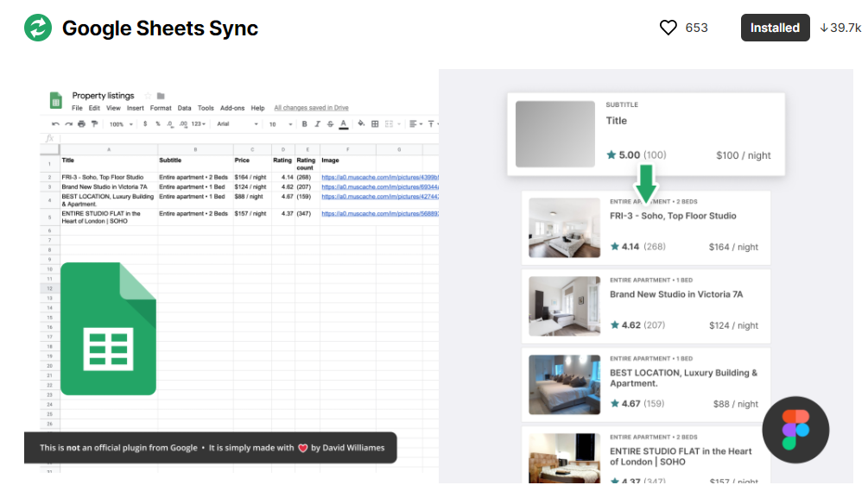Viewport: 868px width, 504px height.
Task: Click the Installed button
Action: [775, 28]
